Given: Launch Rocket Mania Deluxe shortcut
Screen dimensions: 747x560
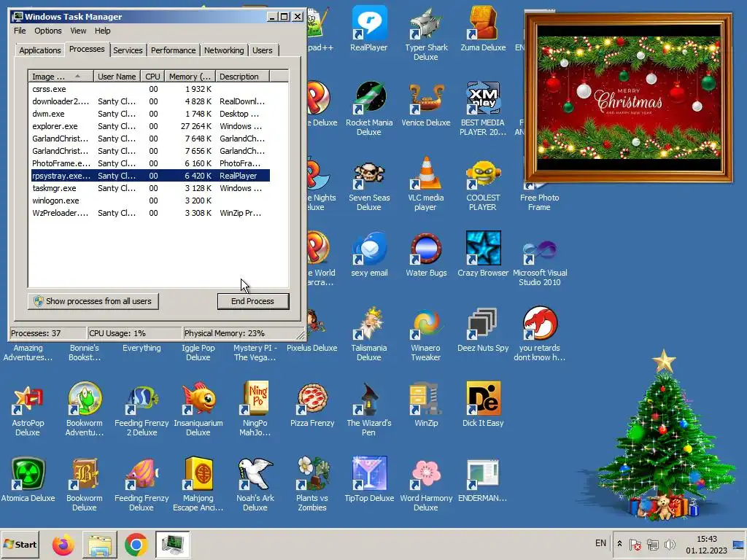Looking at the screenshot, I should [x=369, y=109].
